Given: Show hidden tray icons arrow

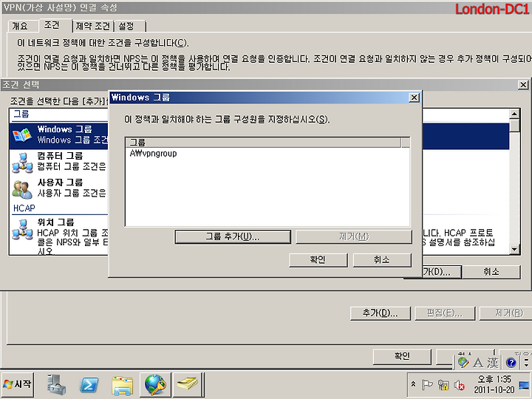Looking at the screenshot, I should (x=413, y=384).
